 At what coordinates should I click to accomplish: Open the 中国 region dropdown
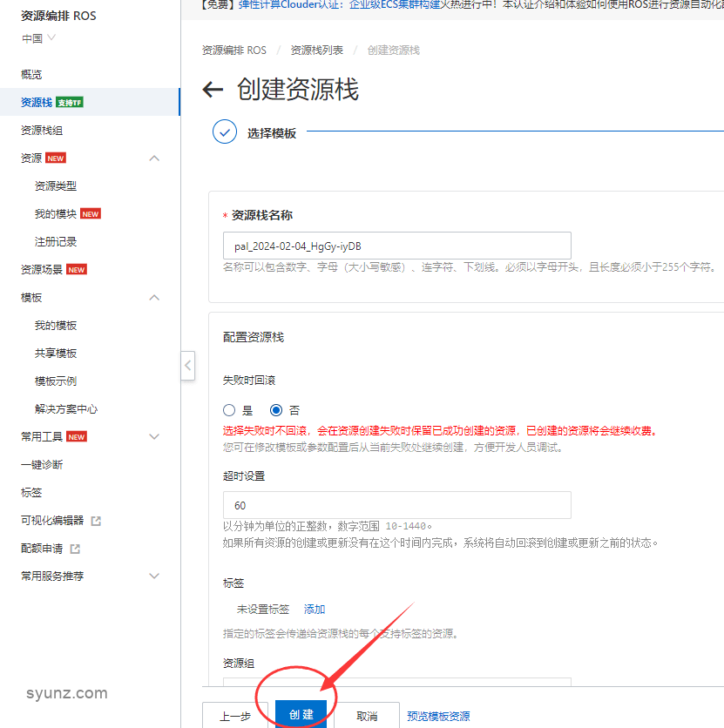[x=38, y=38]
